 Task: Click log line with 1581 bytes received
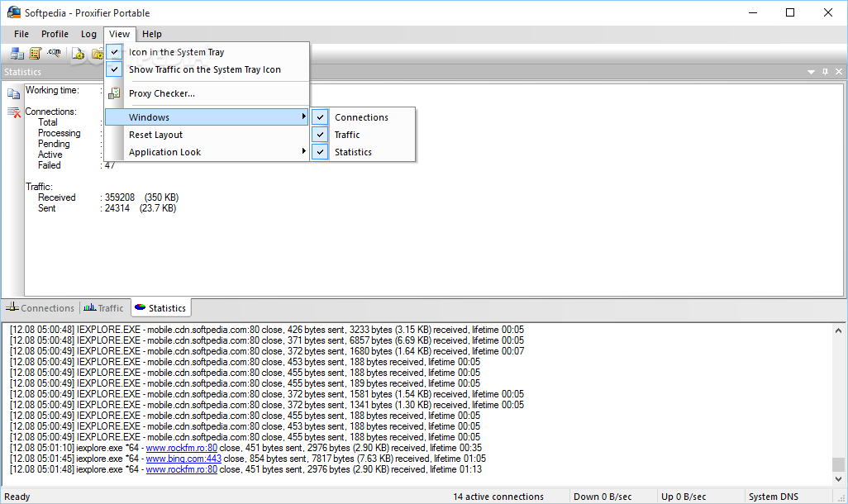pos(267,393)
